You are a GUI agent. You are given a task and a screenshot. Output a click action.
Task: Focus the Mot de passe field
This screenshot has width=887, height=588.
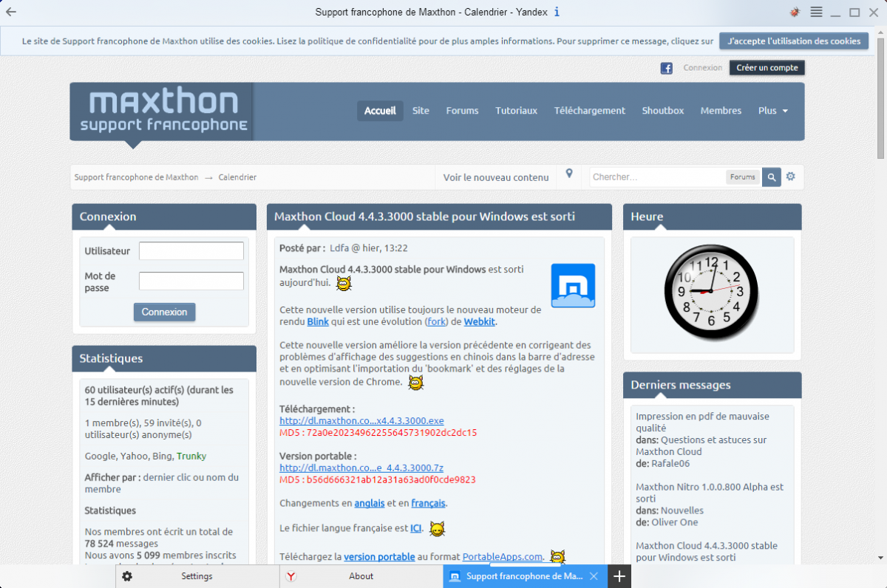point(191,281)
